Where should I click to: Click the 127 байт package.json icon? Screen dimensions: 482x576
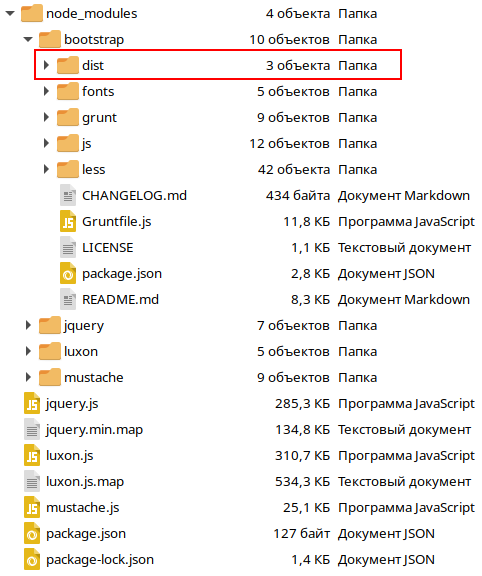(x=32, y=534)
